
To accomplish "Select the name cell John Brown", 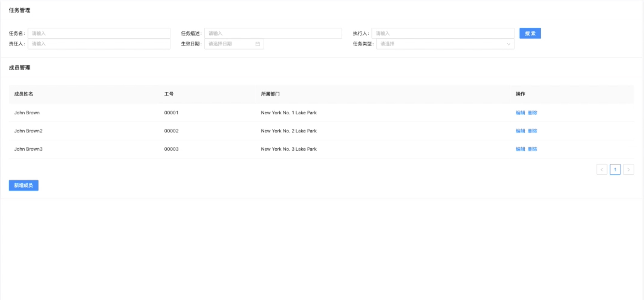I will click(27, 113).
